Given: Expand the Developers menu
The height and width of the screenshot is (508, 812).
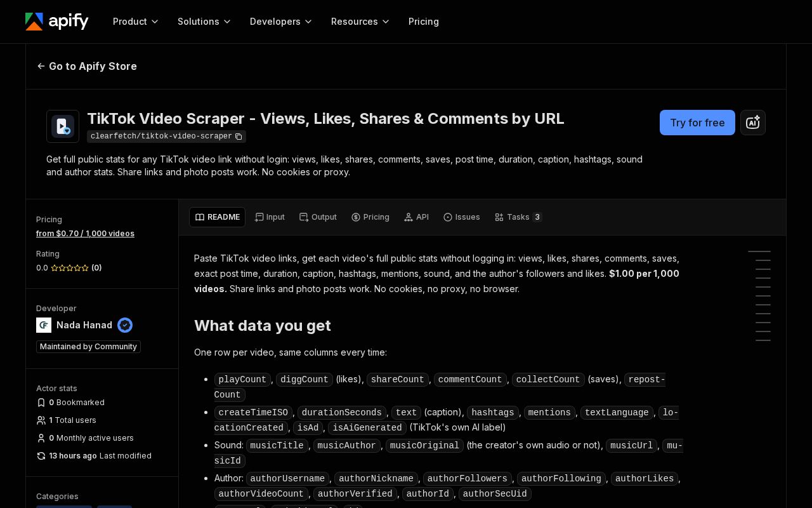Looking at the screenshot, I should [281, 22].
